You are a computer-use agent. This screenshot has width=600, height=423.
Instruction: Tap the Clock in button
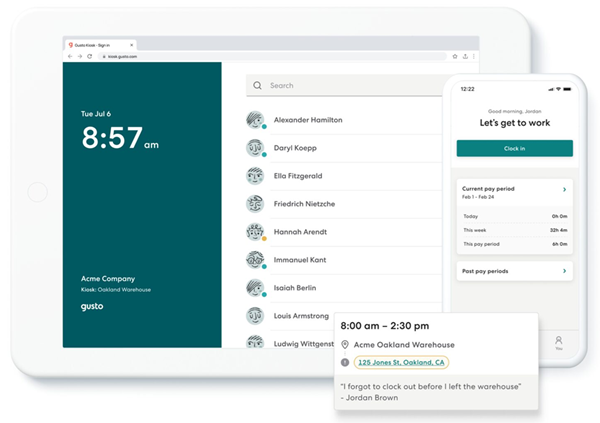515,148
